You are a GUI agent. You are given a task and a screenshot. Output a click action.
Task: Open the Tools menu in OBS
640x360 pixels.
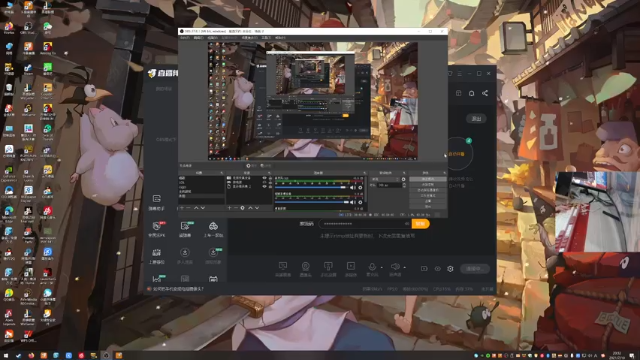[x=266, y=38]
